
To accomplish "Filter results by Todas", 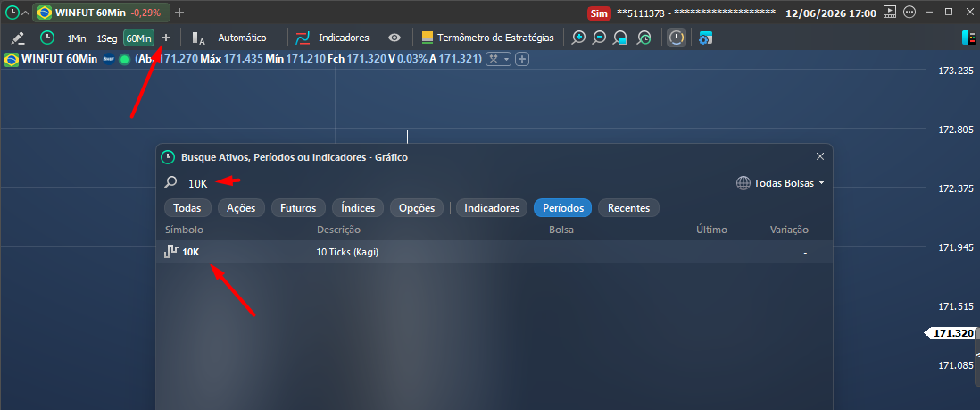I will 187,208.
